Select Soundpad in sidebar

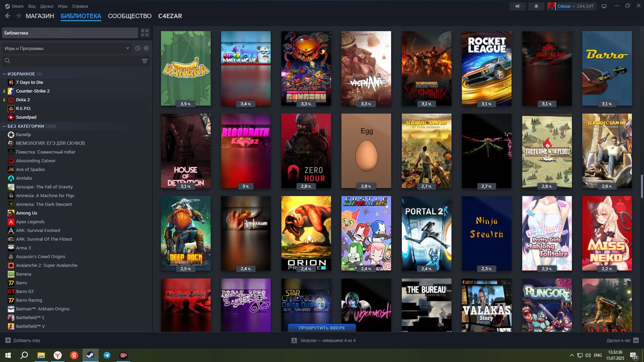[26, 117]
